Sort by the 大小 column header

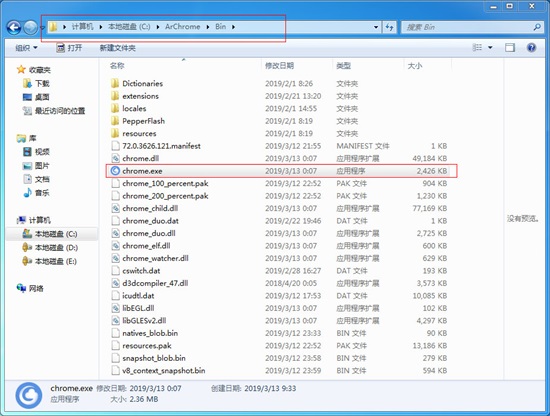pos(415,66)
